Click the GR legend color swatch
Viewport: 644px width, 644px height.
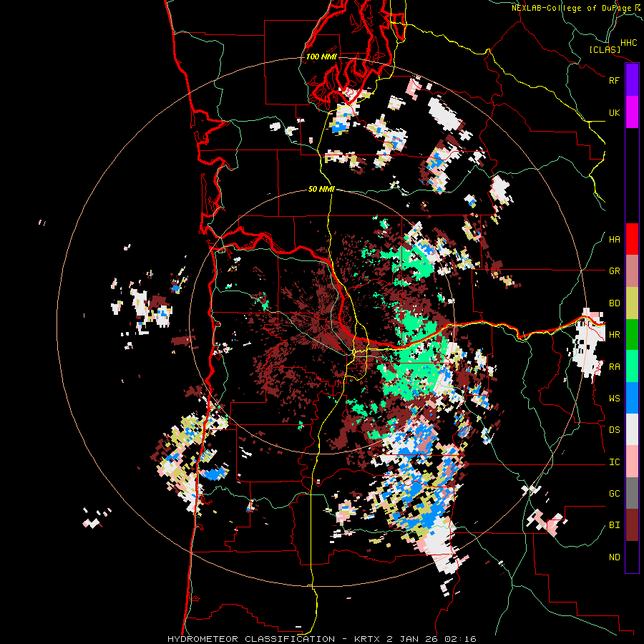point(632,270)
